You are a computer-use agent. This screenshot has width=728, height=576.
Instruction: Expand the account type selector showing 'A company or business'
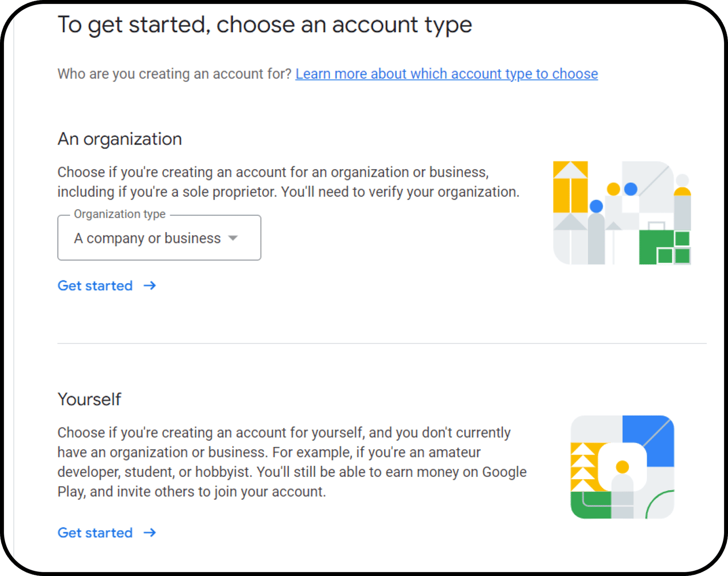159,238
